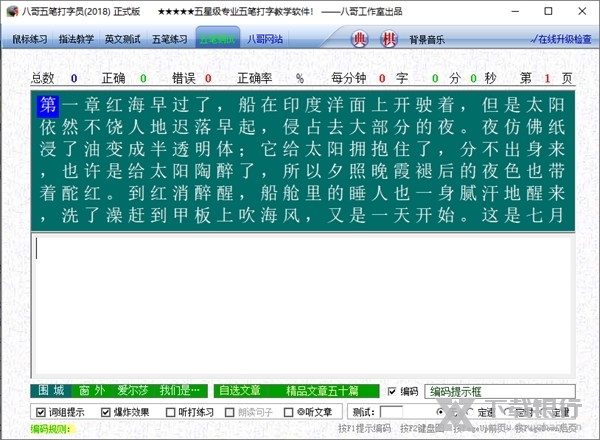Viewport: 600px width, 440px height.
Task: Click the 错误 error count label
Action: pos(184,78)
